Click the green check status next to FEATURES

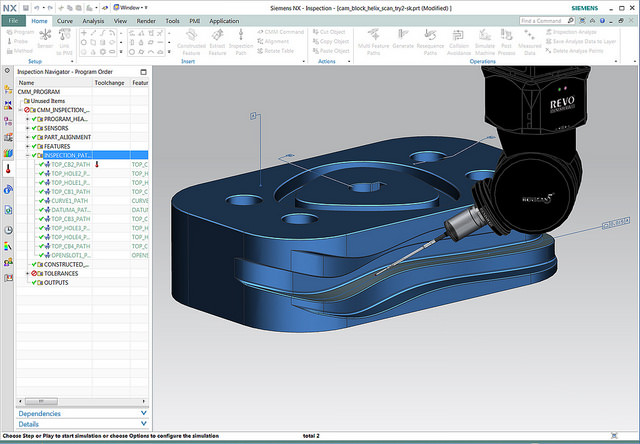[34, 146]
